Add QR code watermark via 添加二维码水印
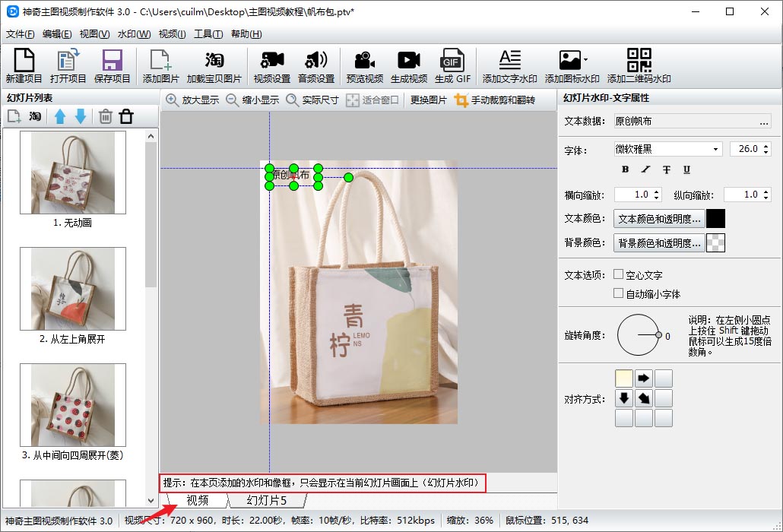 639,65
